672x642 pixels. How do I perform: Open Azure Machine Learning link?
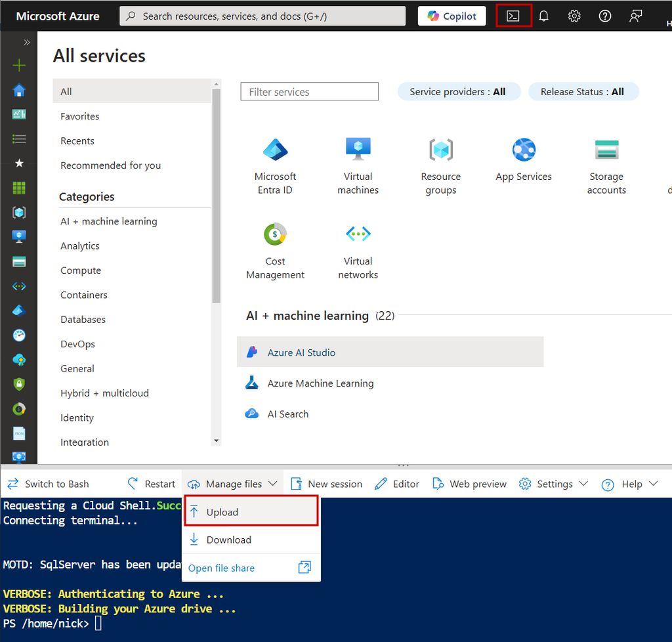click(x=320, y=383)
